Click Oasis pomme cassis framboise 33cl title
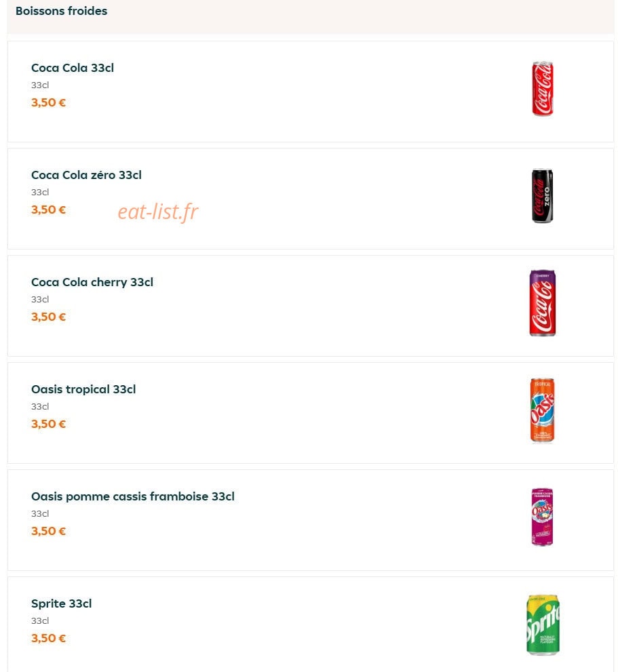This screenshot has height=672, width=618. (133, 496)
